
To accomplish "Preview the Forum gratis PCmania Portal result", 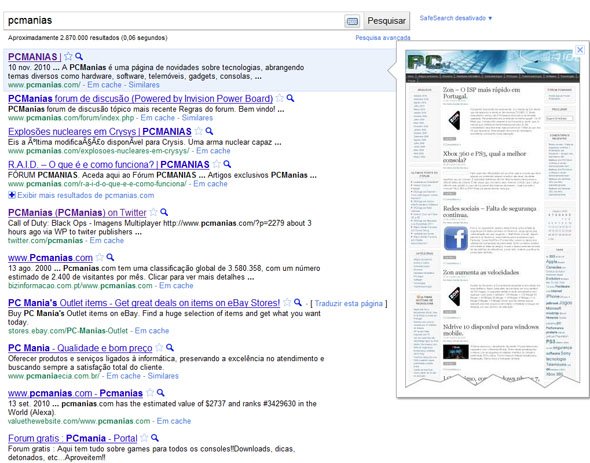I will point(155,438).
